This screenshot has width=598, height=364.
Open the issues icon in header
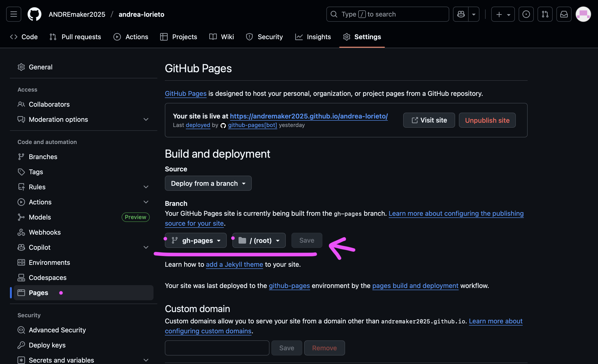coord(526,14)
